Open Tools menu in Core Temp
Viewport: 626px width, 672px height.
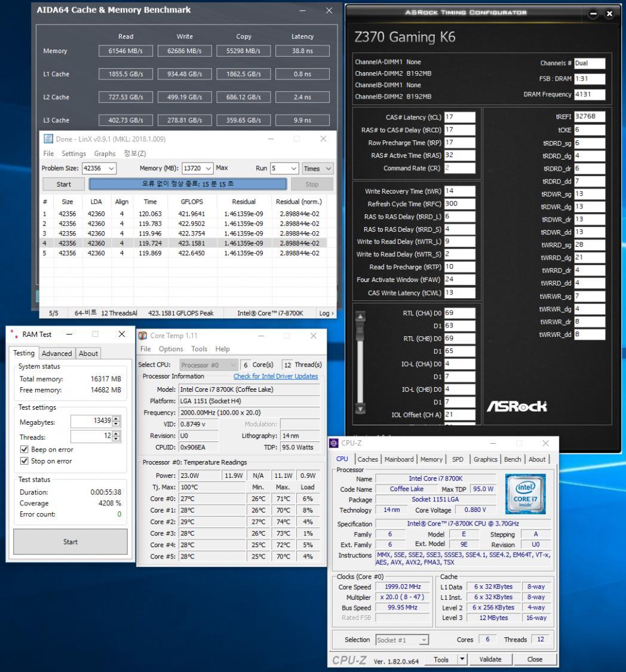pos(200,349)
